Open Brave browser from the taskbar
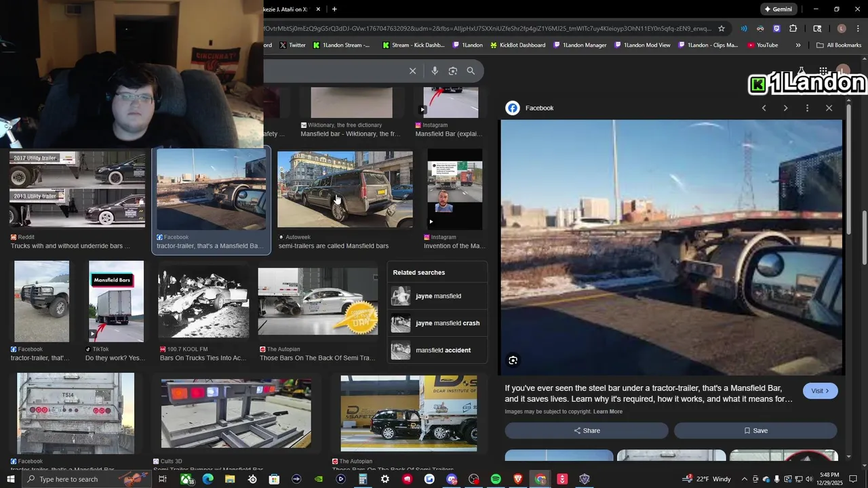This screenshot has width=868, height=488. (x=518, y=479)
